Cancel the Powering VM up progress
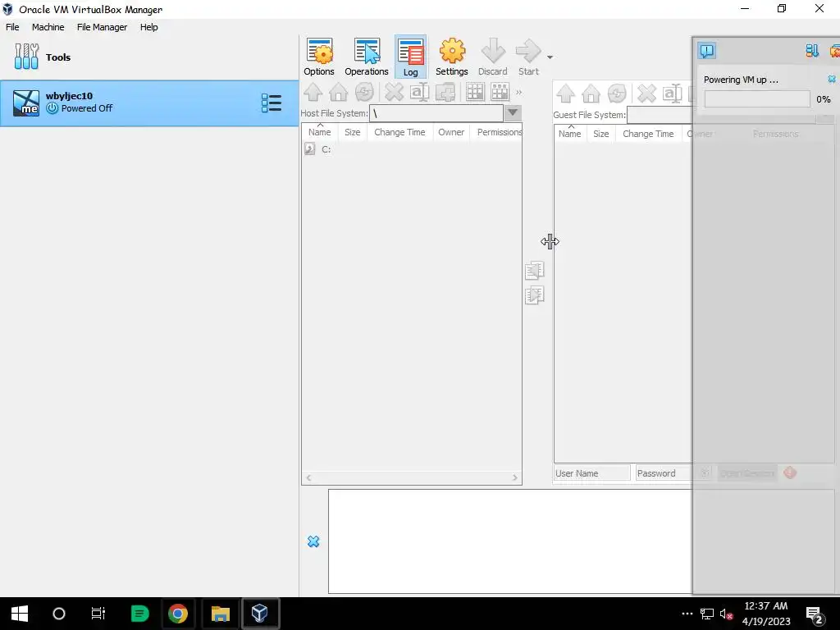This screenshot has width=840, height=630. coord(832,80)
